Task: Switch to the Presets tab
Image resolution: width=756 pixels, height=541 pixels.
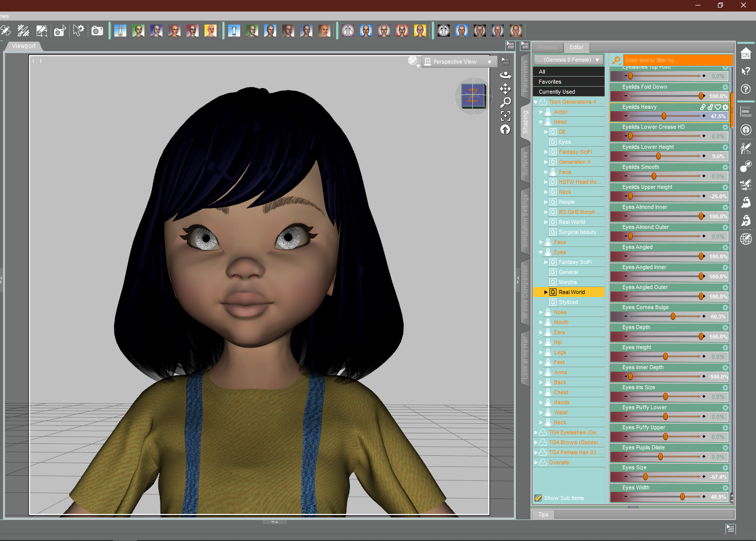Action: pos(547,47)
